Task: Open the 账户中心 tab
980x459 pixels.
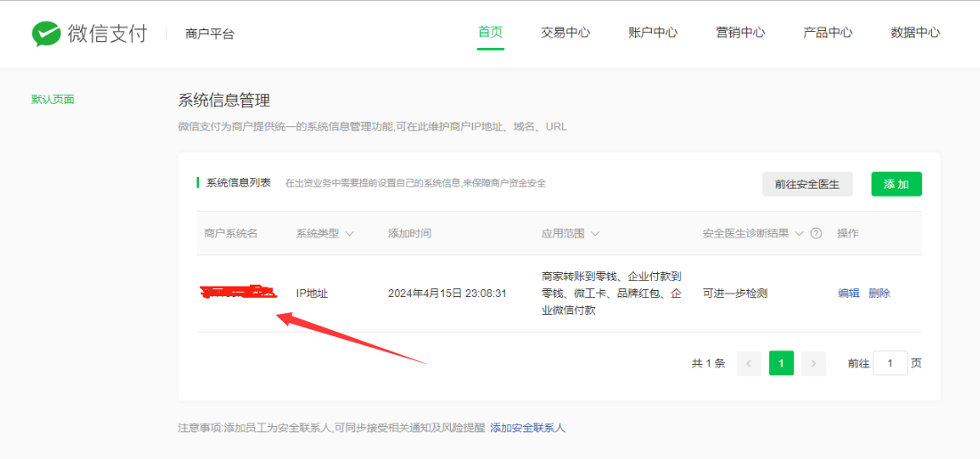Action: 653,33
